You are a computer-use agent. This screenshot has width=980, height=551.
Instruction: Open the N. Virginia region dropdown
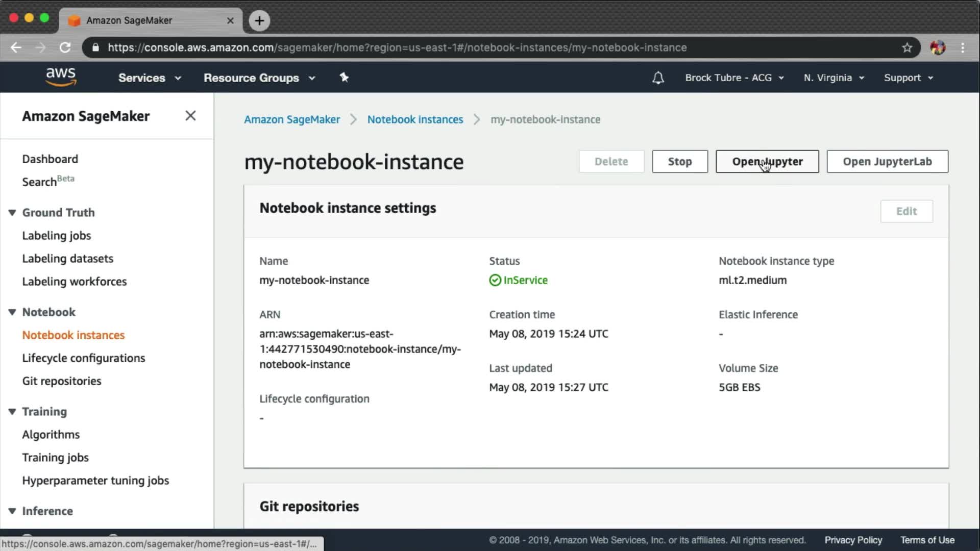click(834, 78)
